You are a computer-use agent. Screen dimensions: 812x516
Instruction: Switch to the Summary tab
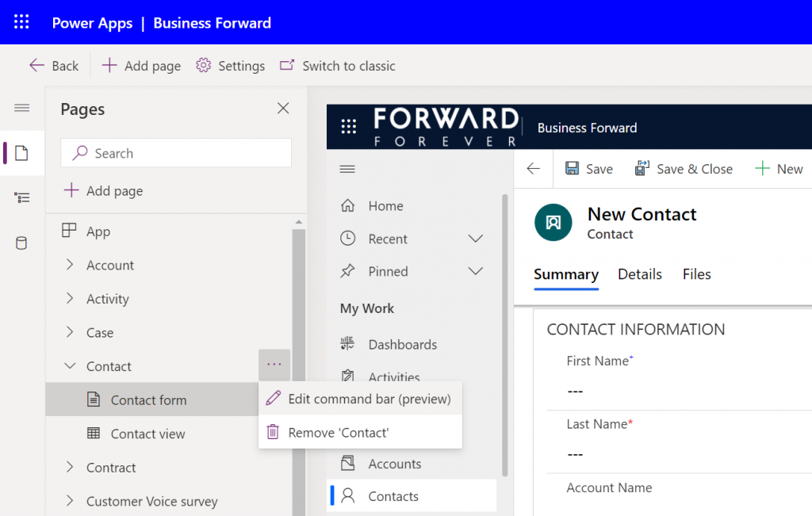[x=566, y=274]
